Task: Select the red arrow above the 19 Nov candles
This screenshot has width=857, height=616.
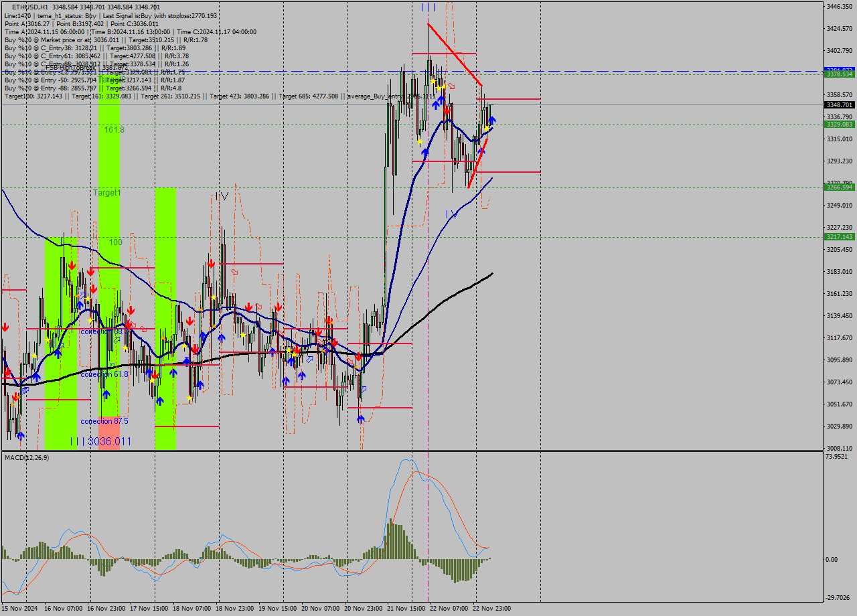Action: (x=279, y=306)
